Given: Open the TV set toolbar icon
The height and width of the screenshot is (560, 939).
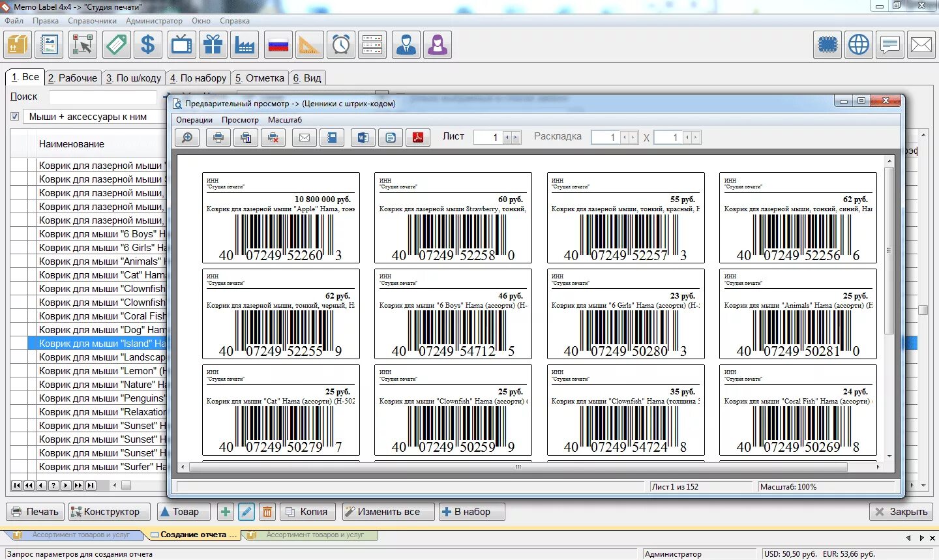Looking at the screenshot, I should click(181, 45).
